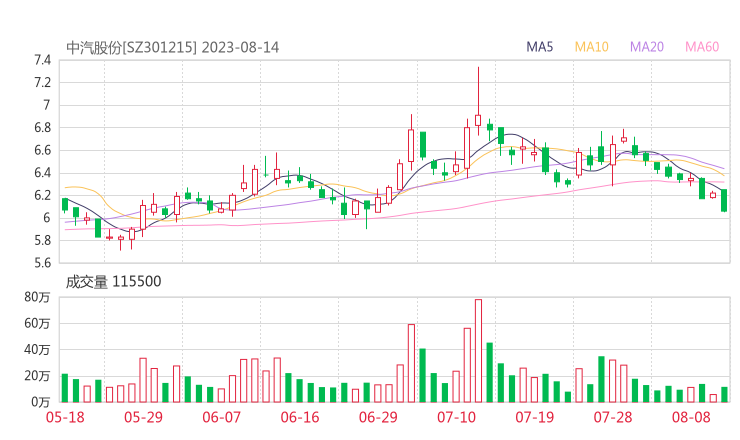Select the 06-29 date label
This screenshot has width=740, height=440.
pos(378,417)
